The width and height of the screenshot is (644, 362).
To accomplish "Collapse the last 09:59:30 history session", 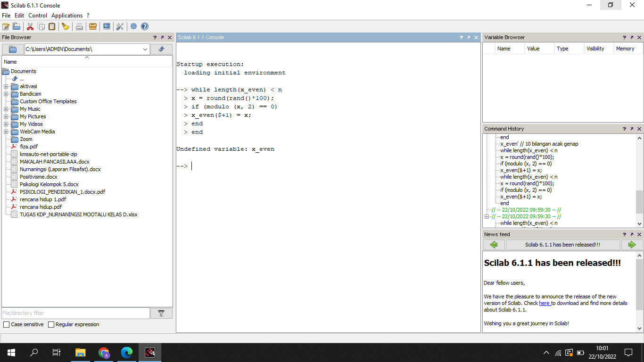I will tap(487, 216).
